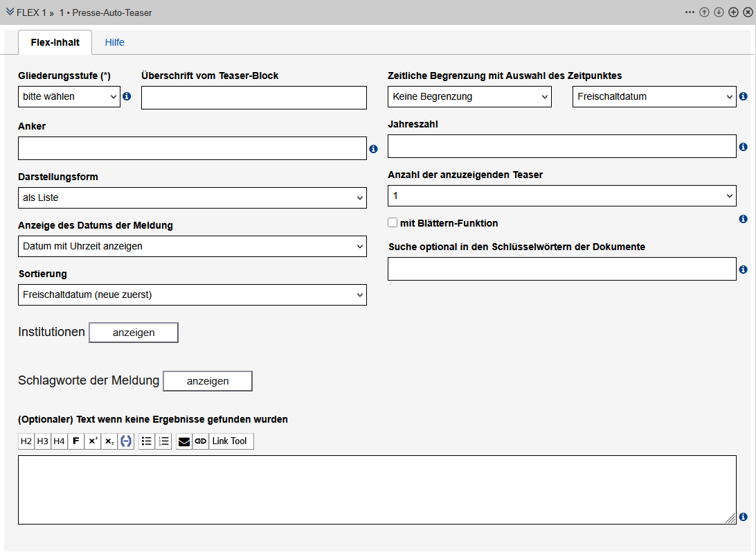756x555 pixels.
Task: Move flex element up with arrow icon
Action: coord(704,12)
